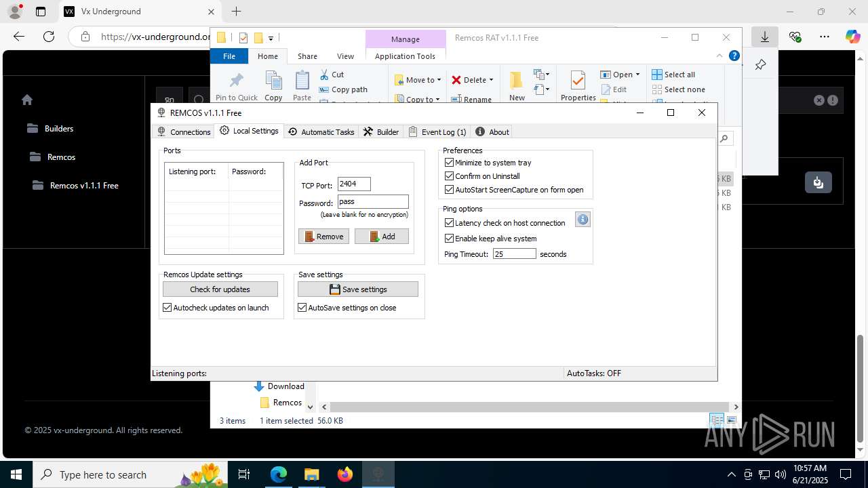Image resolution: width=868 pixels, height=488 pixels.
Task: Switch to the Automatic Tasks tab
Action: click(321, 131)
